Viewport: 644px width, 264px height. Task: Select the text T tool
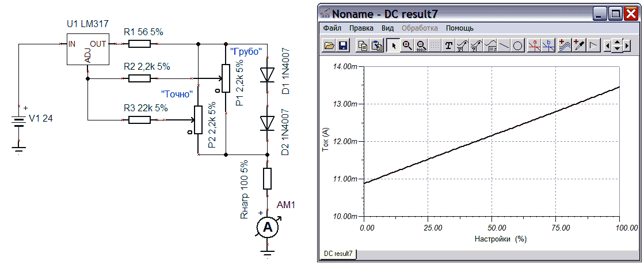449,46
